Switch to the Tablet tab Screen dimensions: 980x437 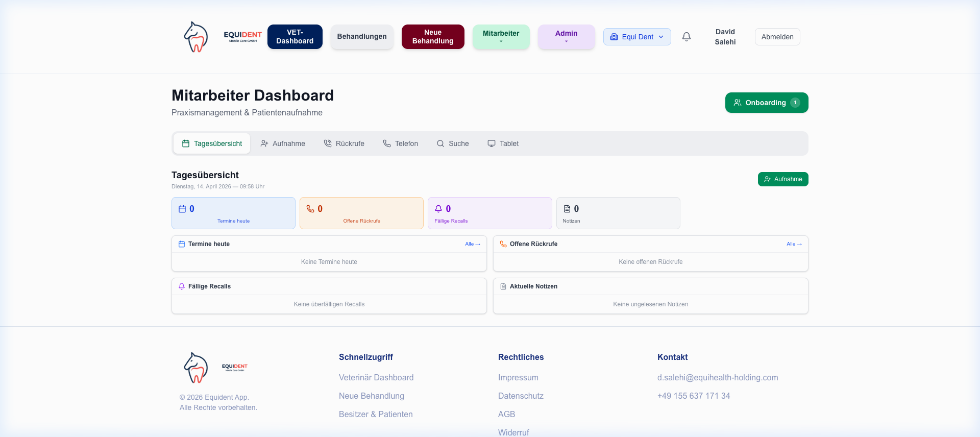tap(503, 143)
